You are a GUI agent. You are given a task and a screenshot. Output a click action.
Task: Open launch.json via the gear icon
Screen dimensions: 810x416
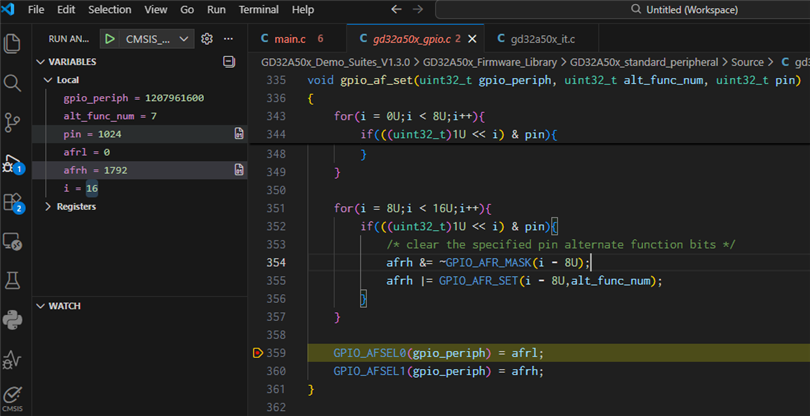(207, 39)
